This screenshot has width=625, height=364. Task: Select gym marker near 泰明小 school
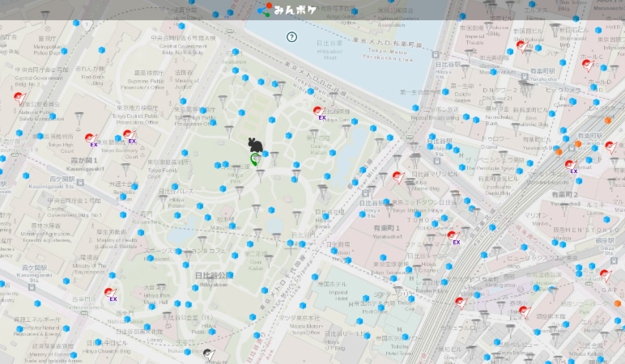click(x=525, y=312)
